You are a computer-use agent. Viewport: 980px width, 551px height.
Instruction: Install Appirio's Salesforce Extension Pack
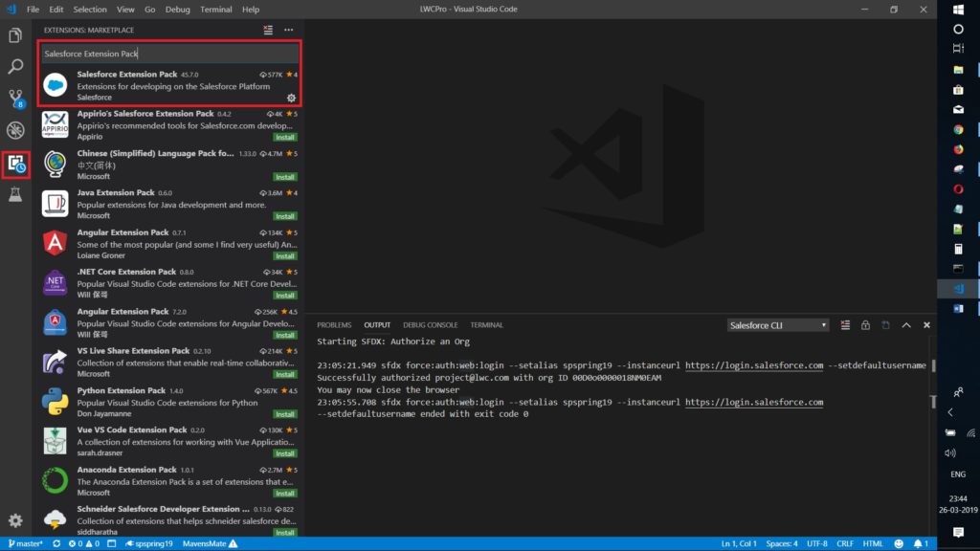coord(285,137)
